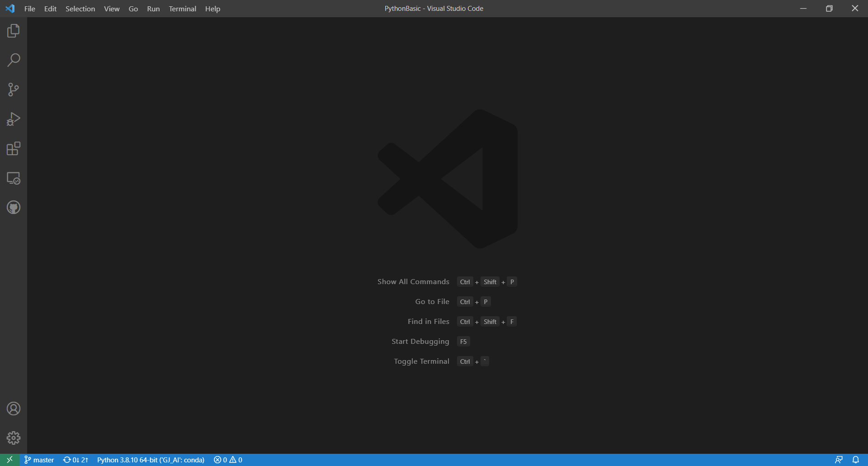This screenshot has width=868, height=466.
Task: Click the feedback icon in status bar
Action: (x=839, y=460)
